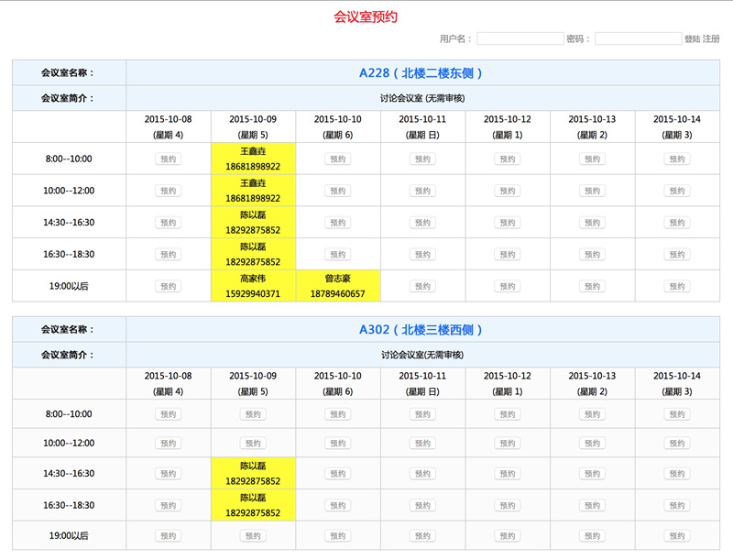This screenshot has width=733, height=560.
Task: Reserve A228 14:30--16:30 on 2015-10-11
Action: coord(422,223)
